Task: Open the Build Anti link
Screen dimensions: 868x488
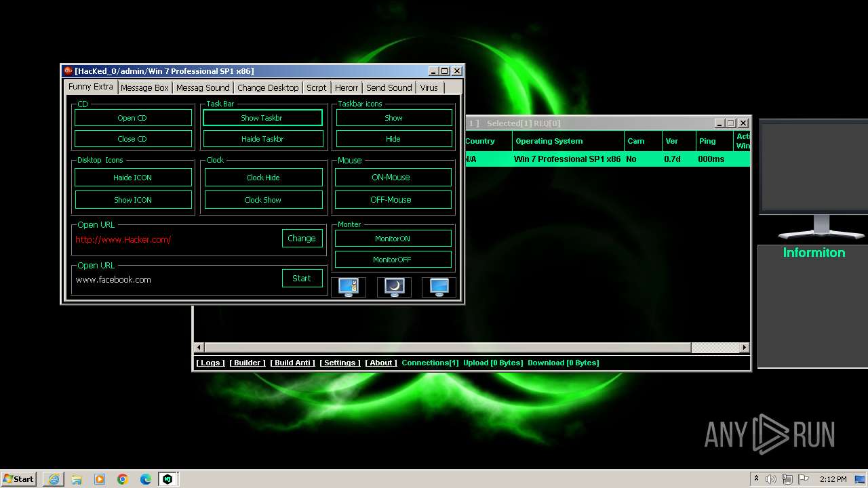Action: pos(292,363)
